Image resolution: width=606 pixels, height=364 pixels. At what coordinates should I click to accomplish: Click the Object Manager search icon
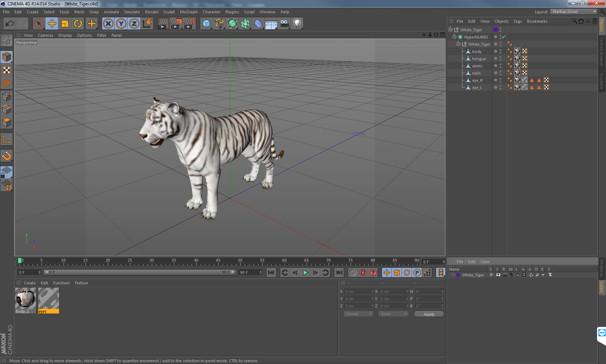(x=574, y=21)
